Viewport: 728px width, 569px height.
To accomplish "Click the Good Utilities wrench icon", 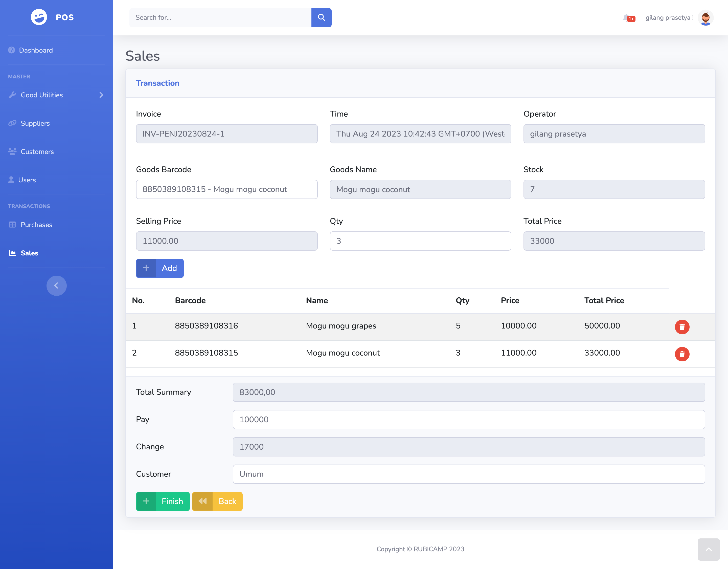I will coord(12,95).
